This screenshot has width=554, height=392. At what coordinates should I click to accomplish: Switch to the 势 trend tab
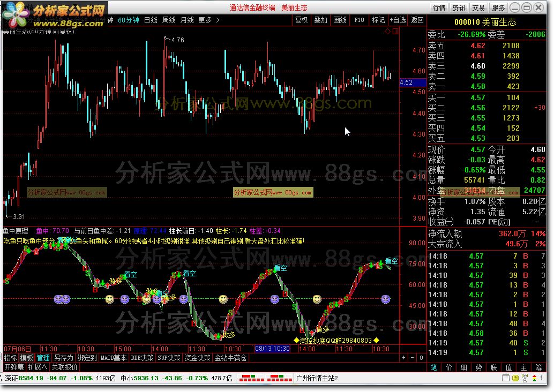479,367
